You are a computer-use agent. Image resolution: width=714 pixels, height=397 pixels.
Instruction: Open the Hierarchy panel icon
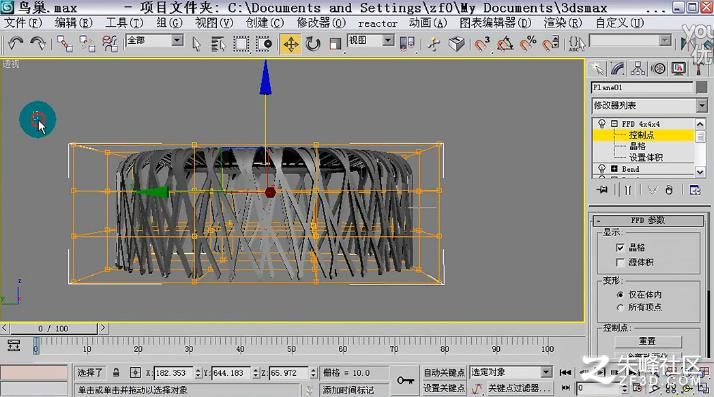pos(638,69)
